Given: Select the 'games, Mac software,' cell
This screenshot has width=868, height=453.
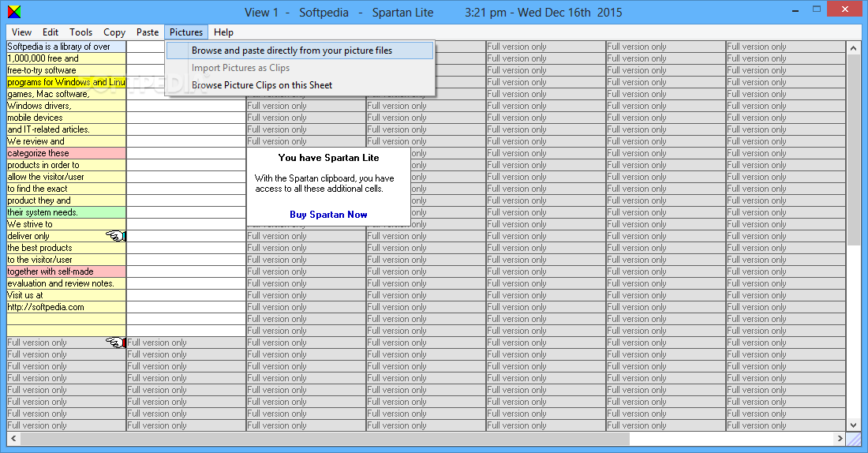Looking at the screenshot, I should tap(66, 94).
